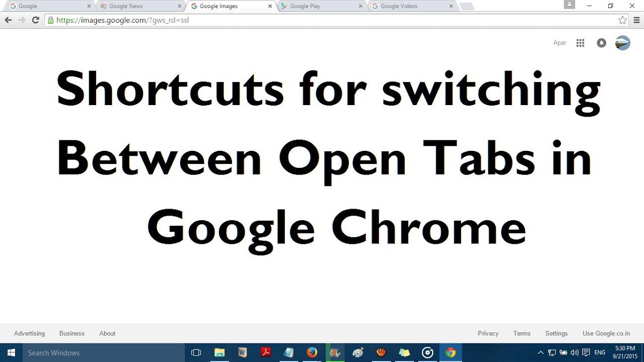Open the About footer link
The image size is (644, 362).
pos(107,333)
